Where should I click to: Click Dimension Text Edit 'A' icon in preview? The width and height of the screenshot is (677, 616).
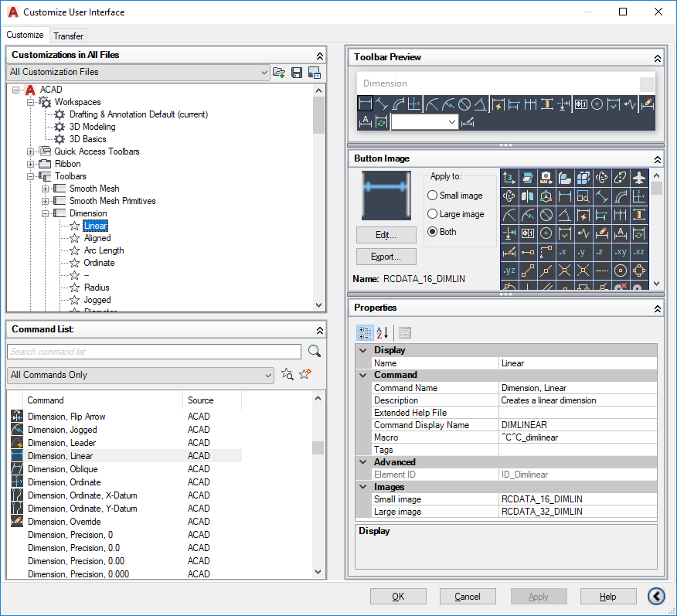[x=366, y=122]
